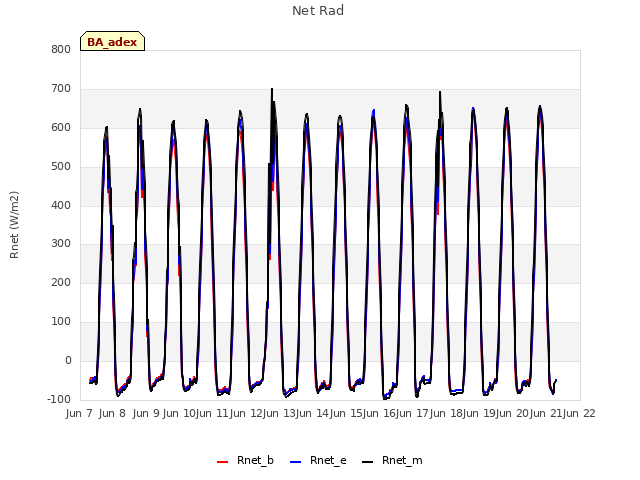
Task: Click the black Rnet_m legend line swatch
Action: (x=368, y=462)
